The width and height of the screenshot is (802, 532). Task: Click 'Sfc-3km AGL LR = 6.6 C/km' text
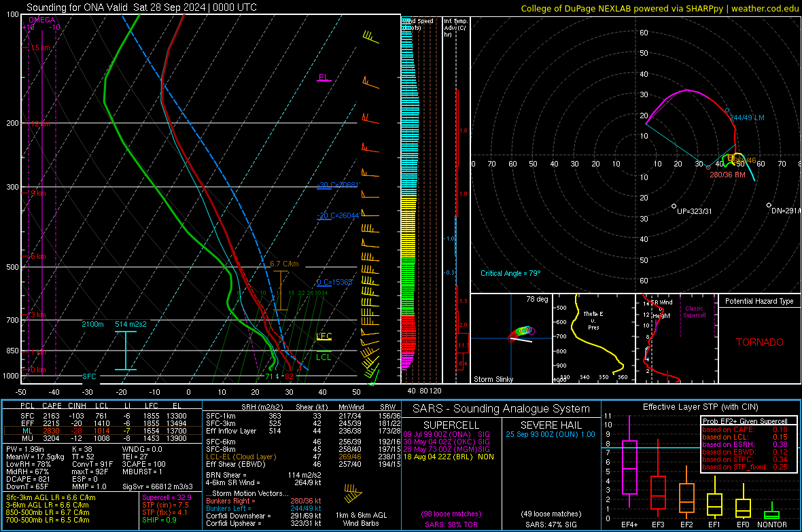click(51, 497)
